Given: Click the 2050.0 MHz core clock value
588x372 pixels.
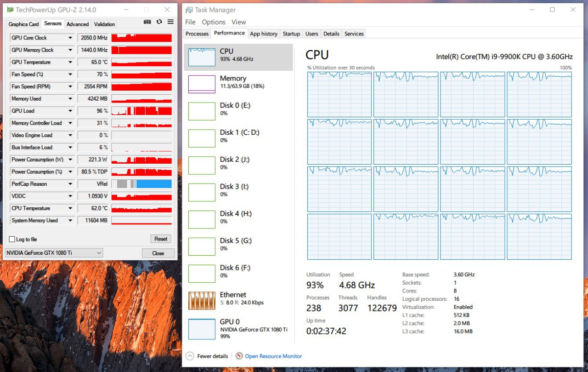Looking at the screenshot, I should (x=94, y=38).
